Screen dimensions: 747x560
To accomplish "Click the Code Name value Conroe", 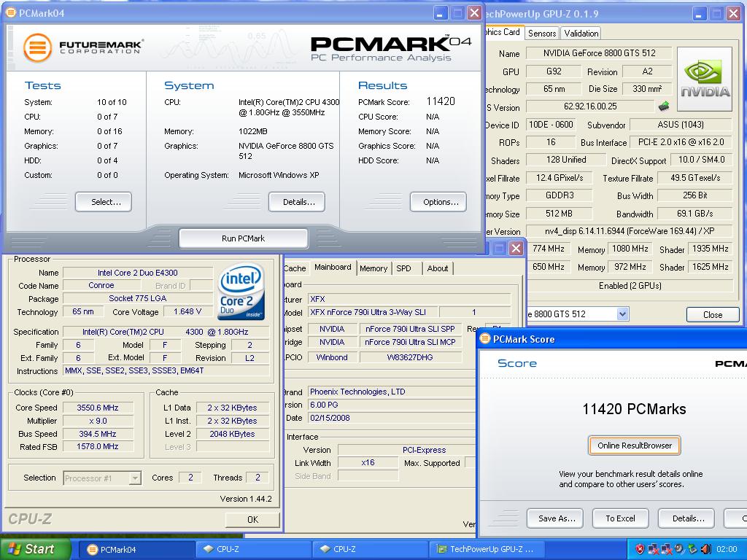I will pos(101,285).
